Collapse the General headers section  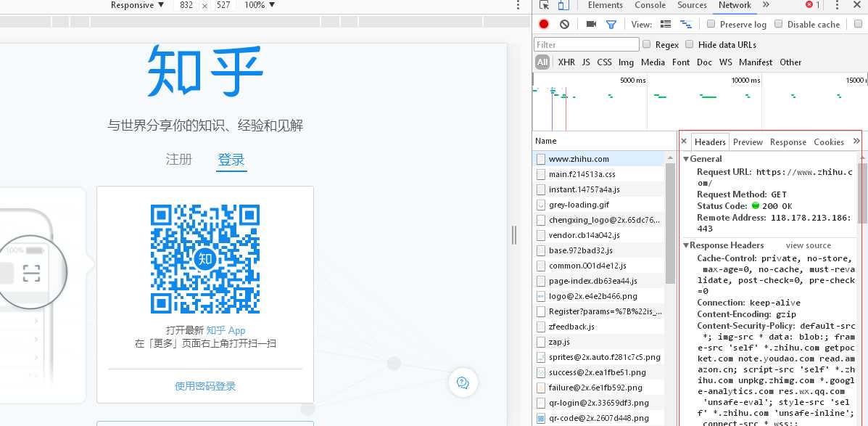pyautogui.click(x=687, y=159)
